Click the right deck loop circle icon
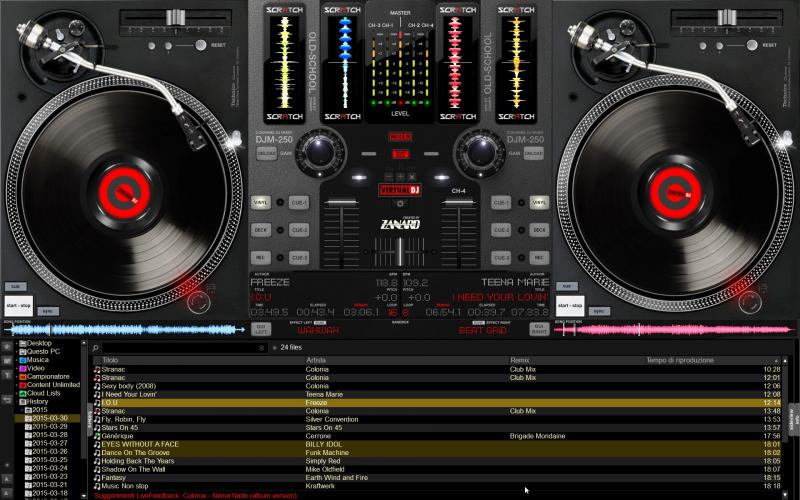800x500 pixels. pyautogui.click(x=749, y=302)
